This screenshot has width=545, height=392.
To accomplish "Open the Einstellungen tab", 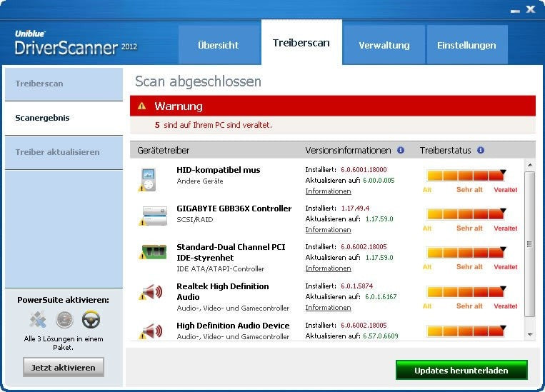I will [x=467, y=45].
